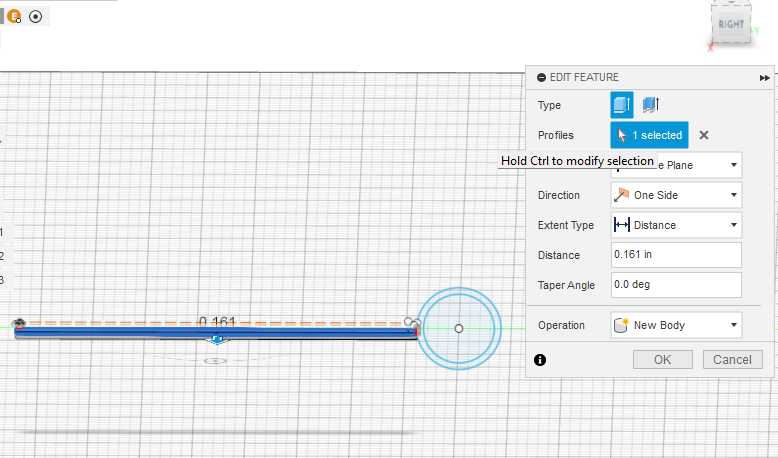This screenshot has width=778, height=458.
Task: Click the RIGHT face of the ViewCube
Action: pos(731,25)
